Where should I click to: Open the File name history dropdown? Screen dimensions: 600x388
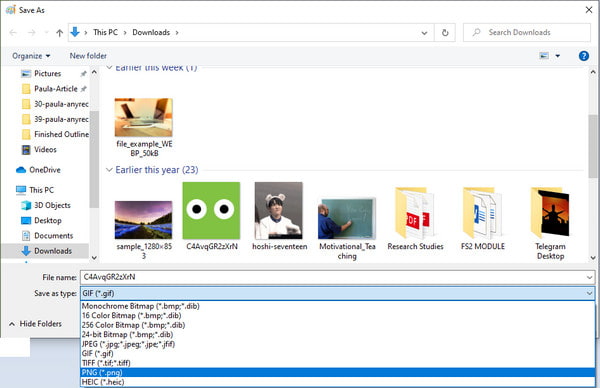589,277
